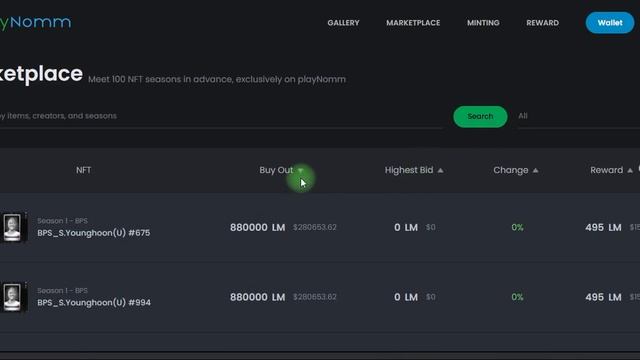Click Season 1 – BPS label above #994

pyautogui.click(x=62, y=291)
